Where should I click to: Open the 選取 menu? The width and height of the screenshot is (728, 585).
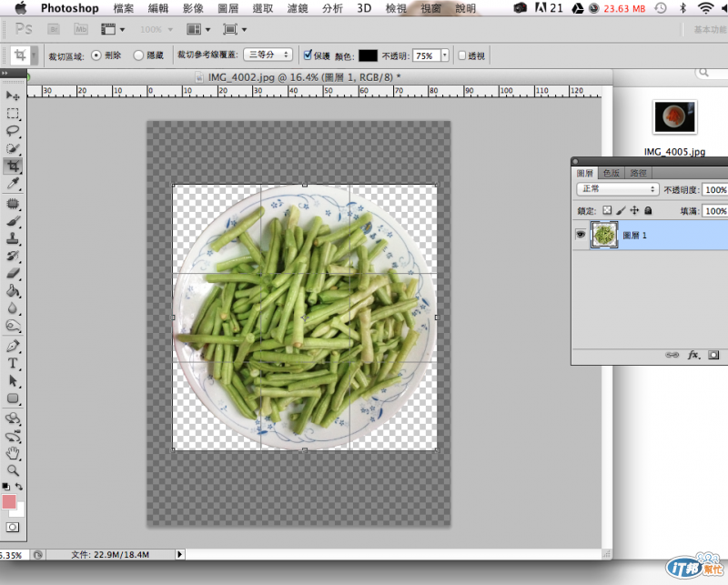coord(263,8)
